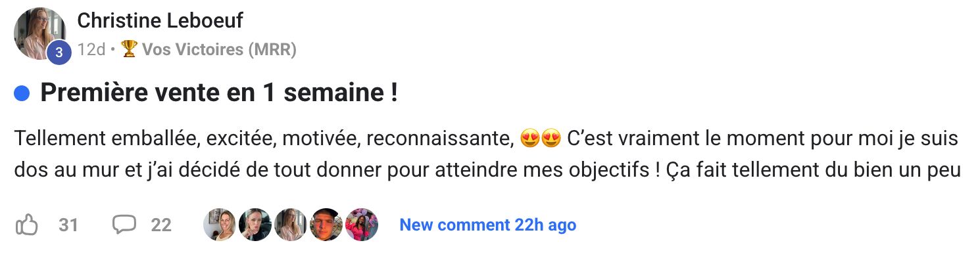Click second commenter avatar, dark-haired woman
Viewport: 980px width, 268px height.
pos(255,225)
